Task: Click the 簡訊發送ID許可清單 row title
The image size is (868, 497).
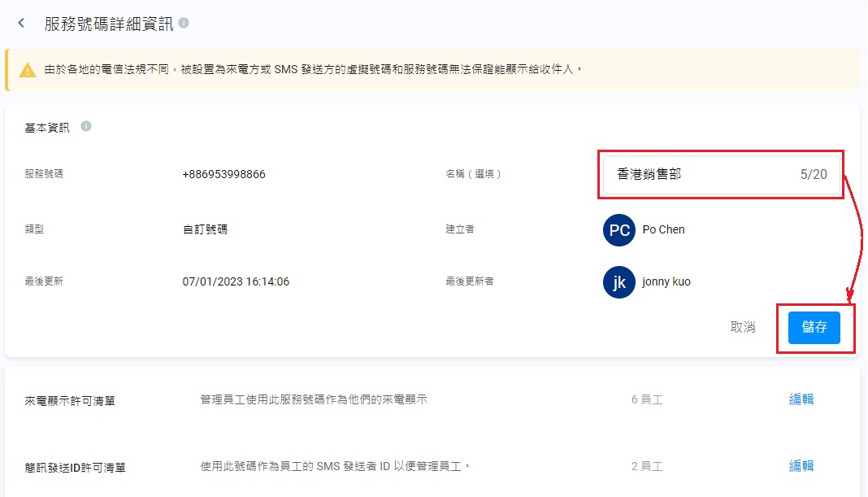Action: click(75, 468)
